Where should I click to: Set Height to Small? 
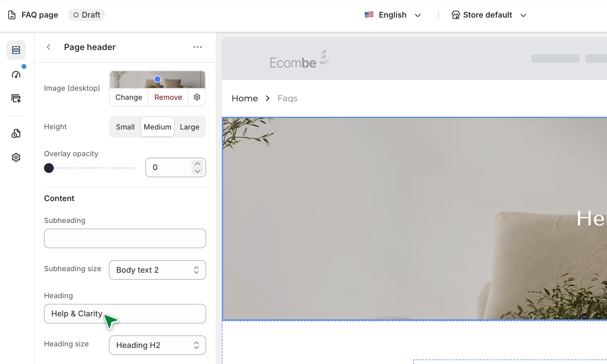click(x=125, y=127)
